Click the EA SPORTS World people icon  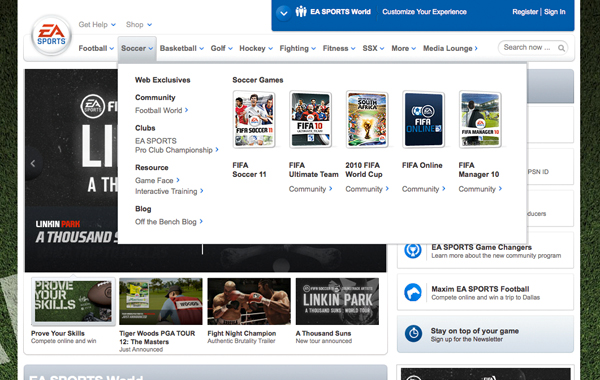tap(301, 11)
